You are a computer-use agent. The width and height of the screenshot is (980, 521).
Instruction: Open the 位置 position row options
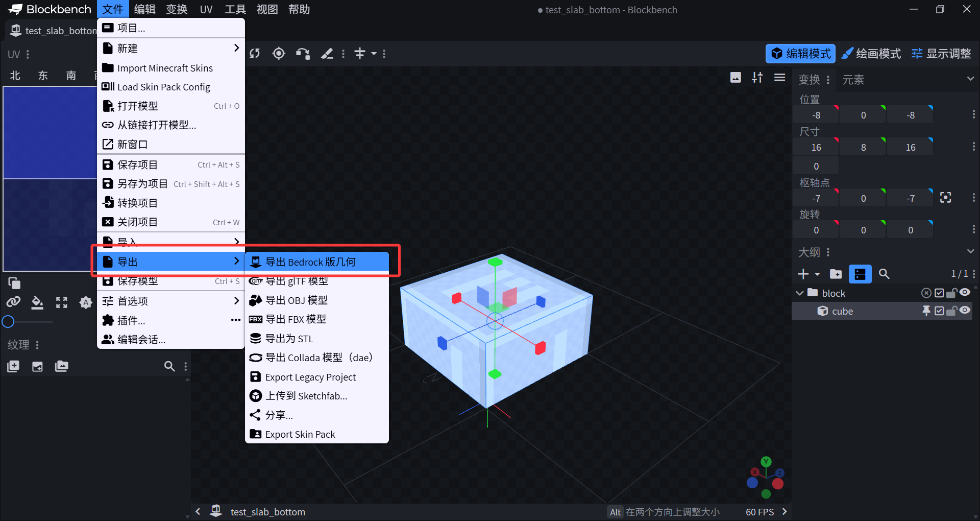pyautogui.click(x=973, y=114)
